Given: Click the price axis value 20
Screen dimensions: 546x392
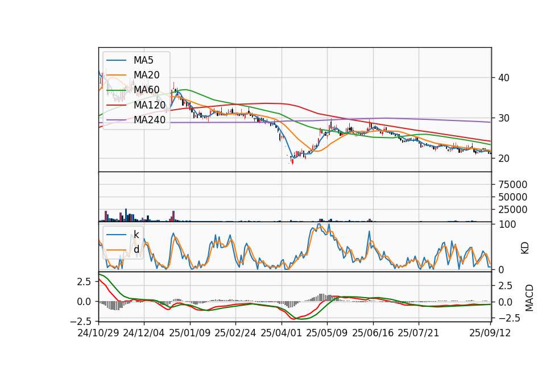Looking at the screenshot, I should [503, 159].
